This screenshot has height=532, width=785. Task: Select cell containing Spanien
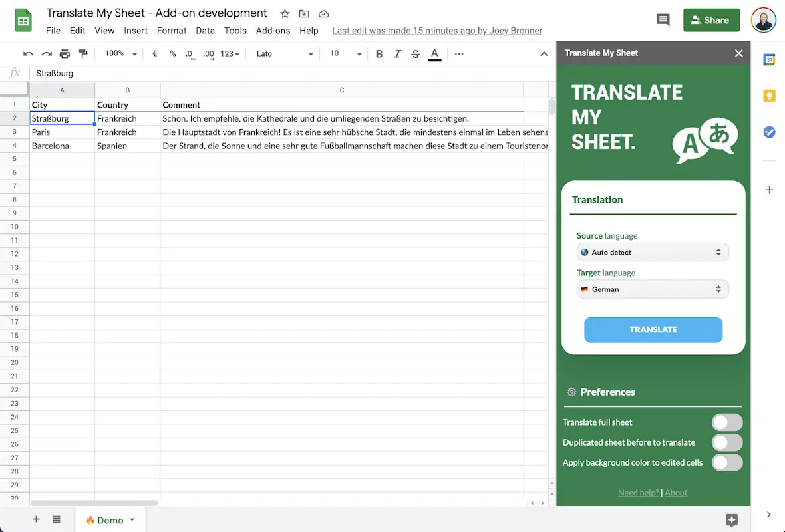[x=127, y=146]
